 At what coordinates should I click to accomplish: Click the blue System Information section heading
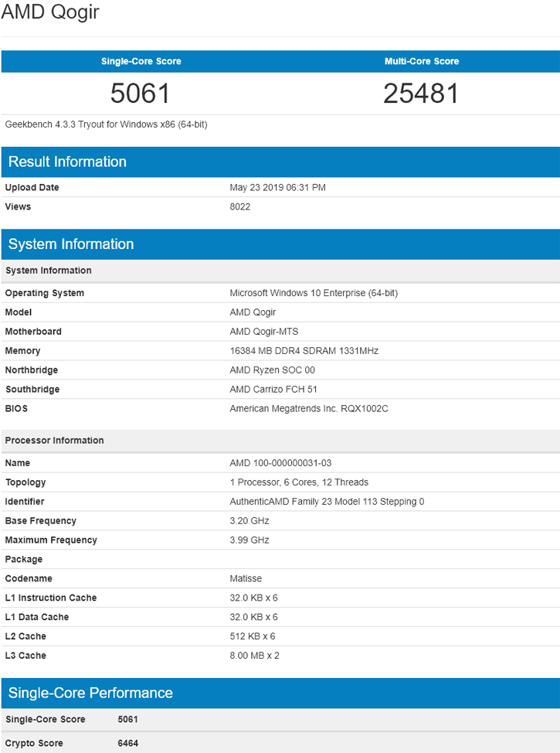coord(71,244)
